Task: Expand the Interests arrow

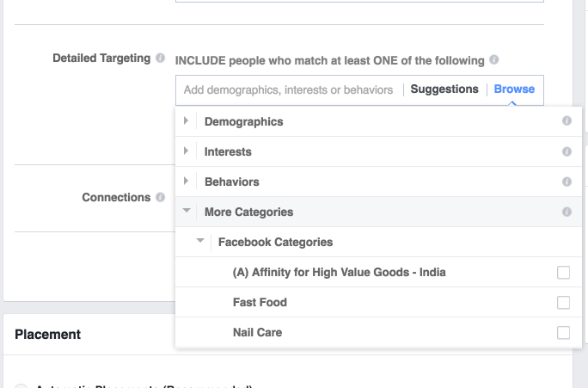Action: click(x=186, y=151)
